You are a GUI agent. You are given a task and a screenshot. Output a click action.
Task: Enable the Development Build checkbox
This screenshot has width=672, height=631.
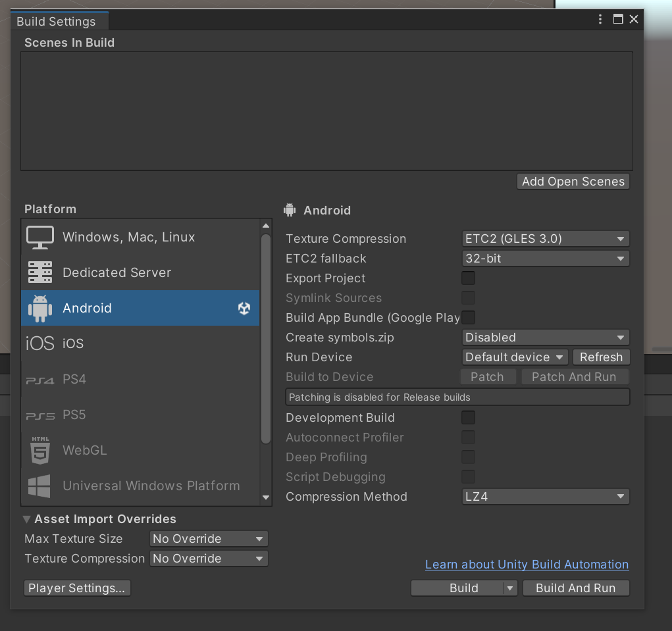tap(468, 417)
